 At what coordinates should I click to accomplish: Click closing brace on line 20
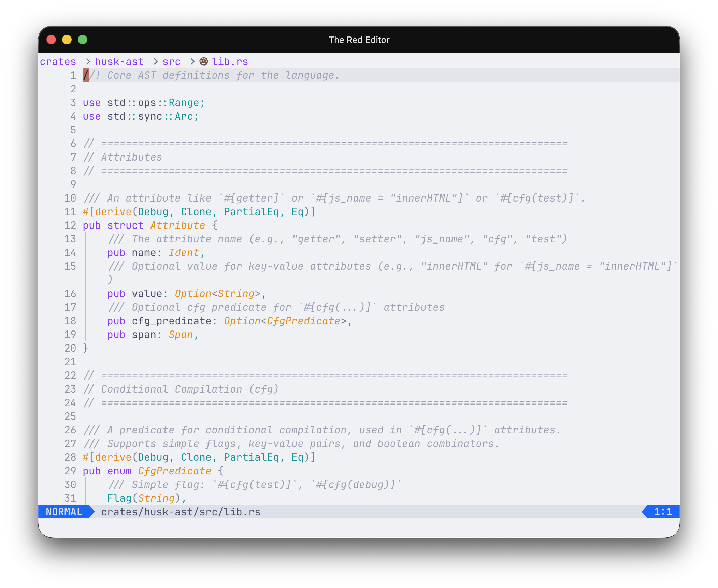click(86, 348)
